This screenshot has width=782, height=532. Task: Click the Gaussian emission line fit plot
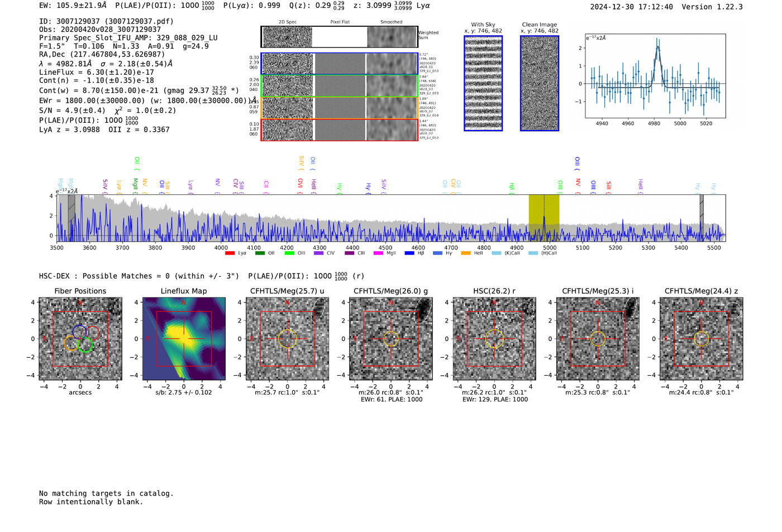pyautogui.click(x=655, y=76)
